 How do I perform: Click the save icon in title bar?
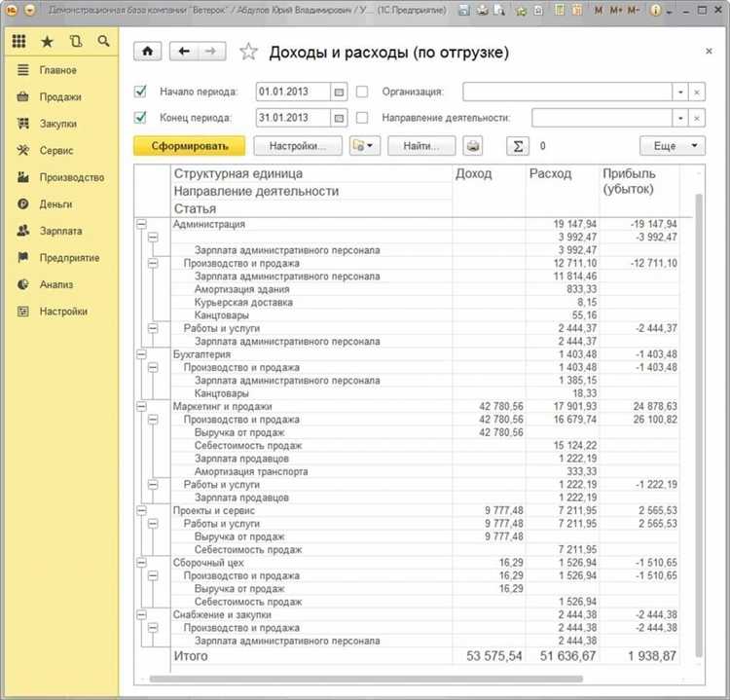[463, 10]
